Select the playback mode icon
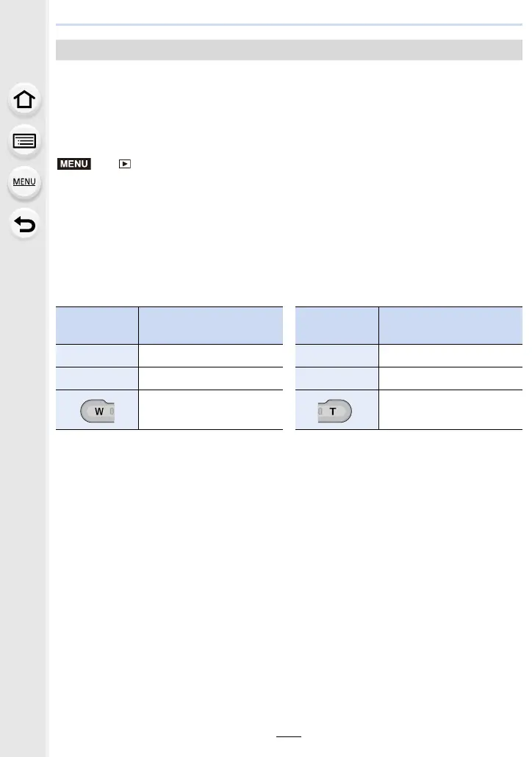The height and width of the screenshot is (757, 532). pyautogui.click(x=125, y=164)
